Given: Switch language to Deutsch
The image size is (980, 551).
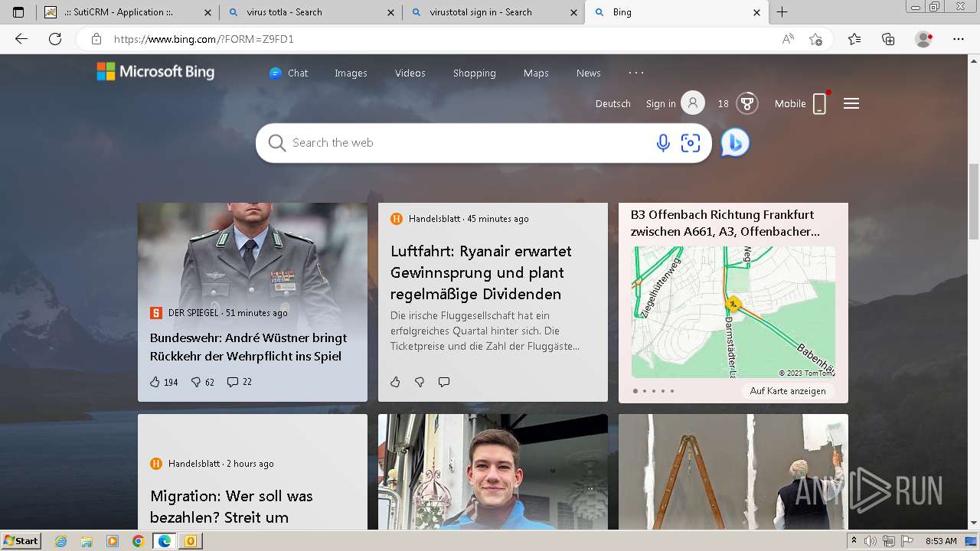Looking at the screenshot, I should click(x=613, y=103).
